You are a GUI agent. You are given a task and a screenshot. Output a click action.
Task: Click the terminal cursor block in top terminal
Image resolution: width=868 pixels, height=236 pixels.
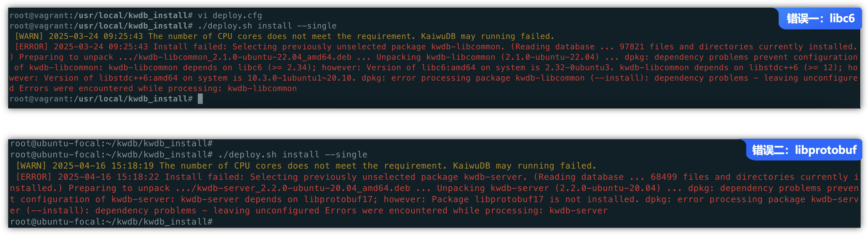[x=200, y=99]
